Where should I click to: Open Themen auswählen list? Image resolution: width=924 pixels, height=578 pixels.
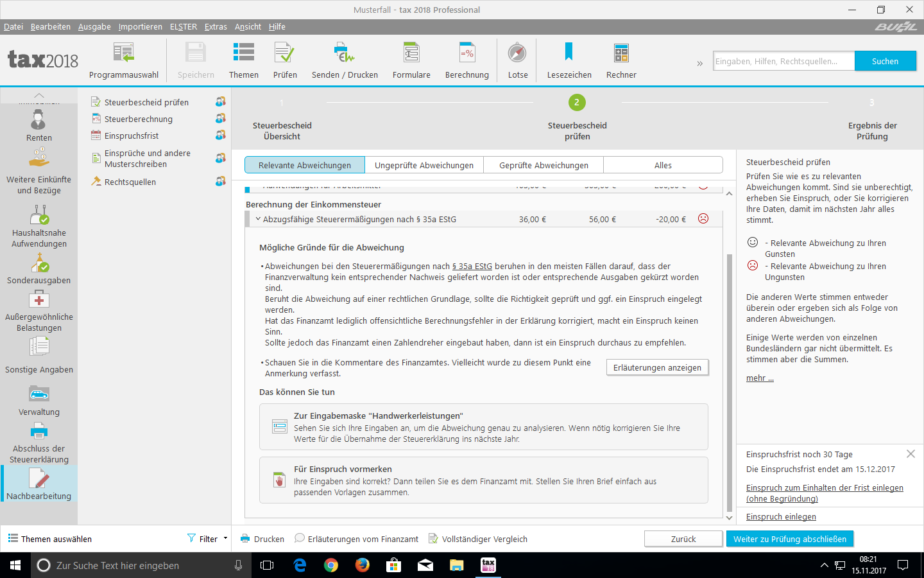50,539
